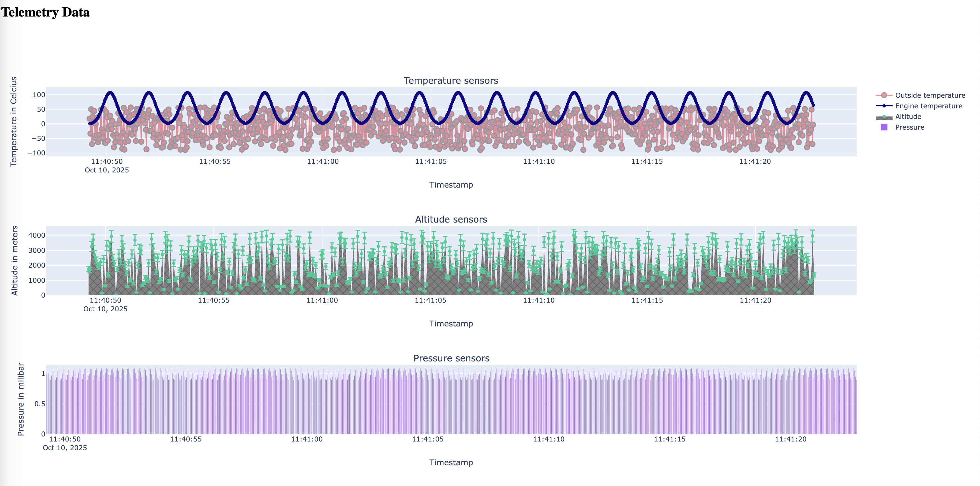The height and width of the screenshot is (486, 980).
Task: Click Oct 10, 2025 date under Temperature chart
Action: pyautogui.click(x=107, y=170)
